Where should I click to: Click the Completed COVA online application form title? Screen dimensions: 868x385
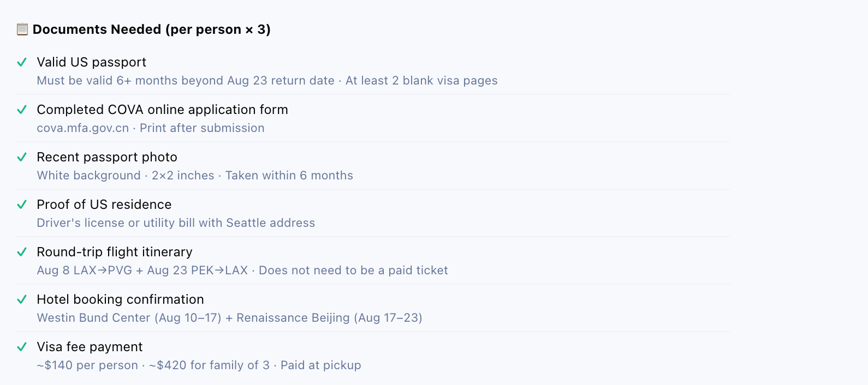tap(162, 110)
